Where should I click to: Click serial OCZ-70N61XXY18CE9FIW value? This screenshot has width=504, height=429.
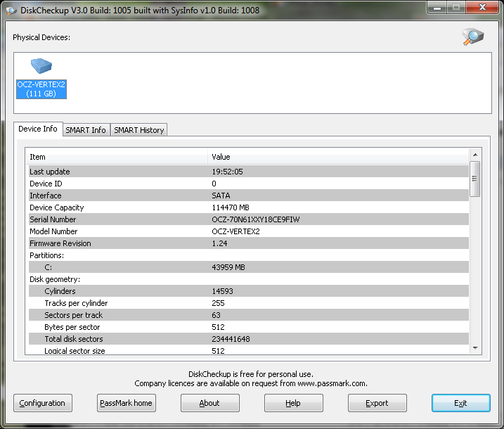pyautogui.click(x=256, y=219)
